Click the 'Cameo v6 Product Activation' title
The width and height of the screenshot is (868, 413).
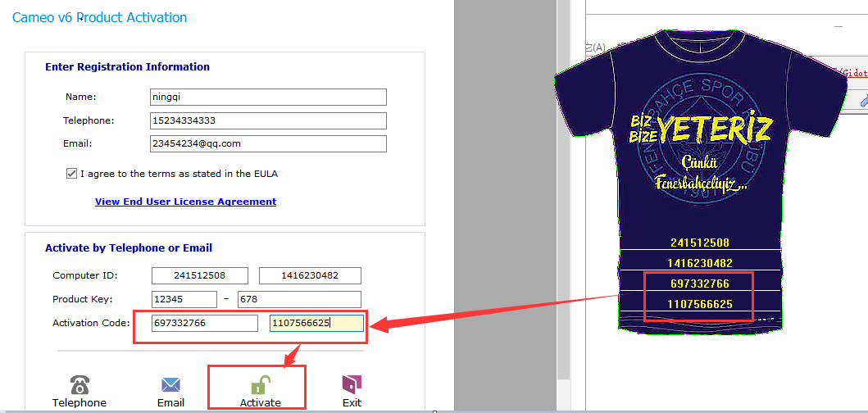100,17
